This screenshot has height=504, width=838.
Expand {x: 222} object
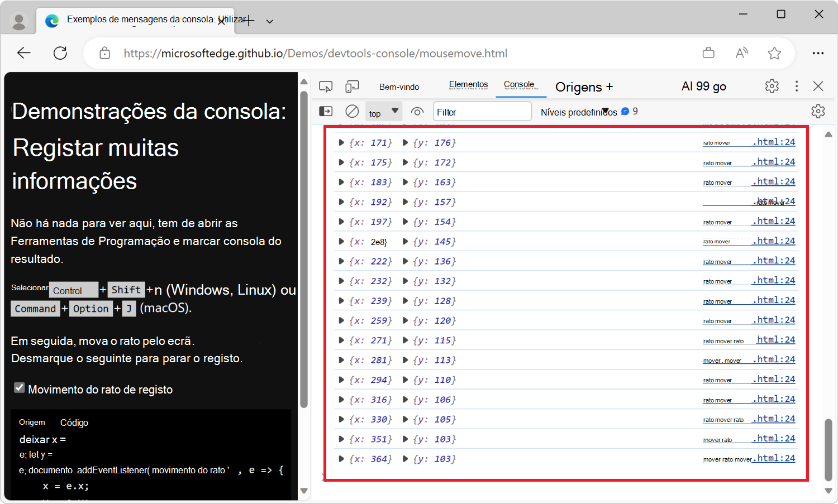(341, 261)
